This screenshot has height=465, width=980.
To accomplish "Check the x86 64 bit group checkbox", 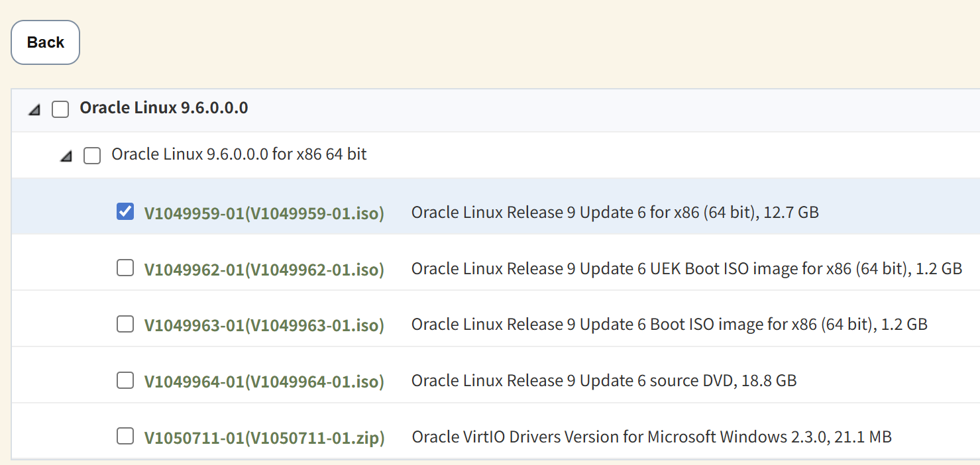I will point(92,156).
